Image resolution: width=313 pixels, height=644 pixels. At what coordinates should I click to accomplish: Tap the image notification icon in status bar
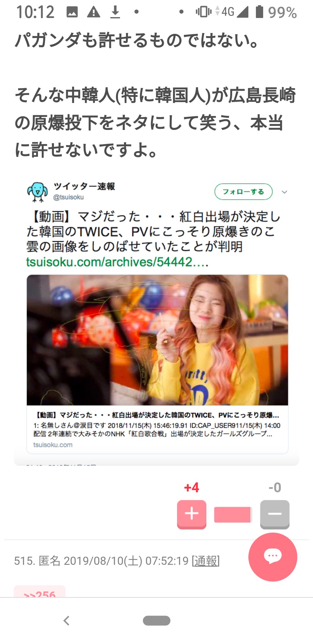pyautogui.click(x=72, y=12)
